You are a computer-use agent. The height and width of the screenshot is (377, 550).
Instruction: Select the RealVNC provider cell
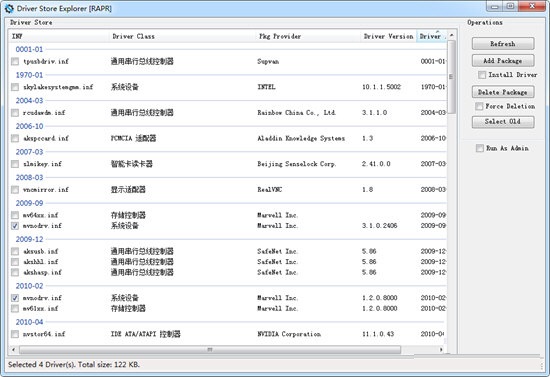(x=269, y=190)
